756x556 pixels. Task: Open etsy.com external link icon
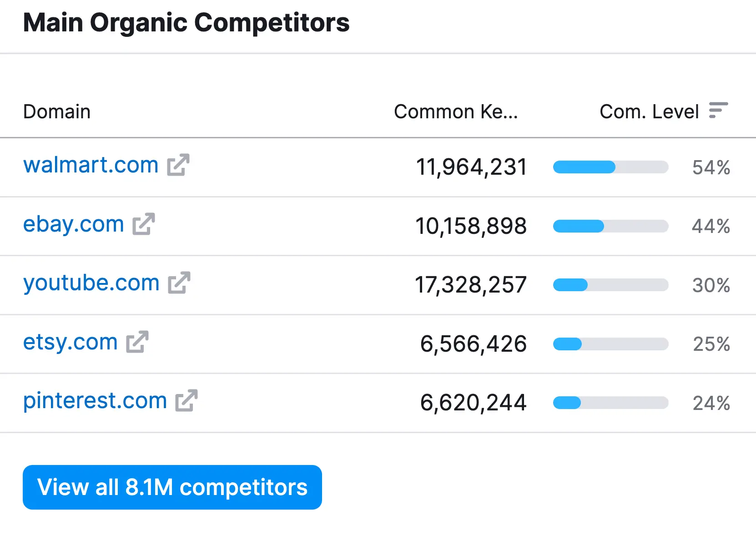click(137, 342)
